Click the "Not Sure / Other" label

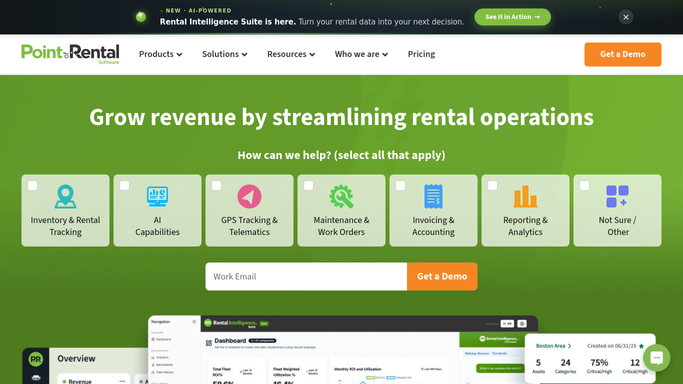click(617, 226)
